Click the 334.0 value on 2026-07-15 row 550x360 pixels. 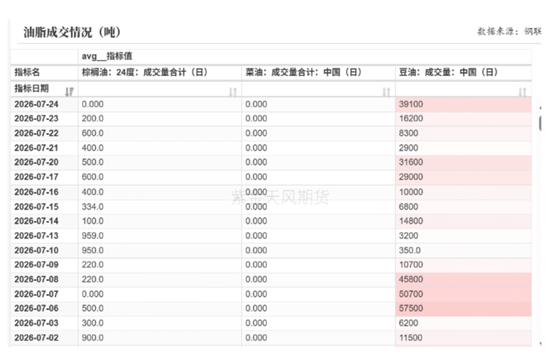click(93, 207)
